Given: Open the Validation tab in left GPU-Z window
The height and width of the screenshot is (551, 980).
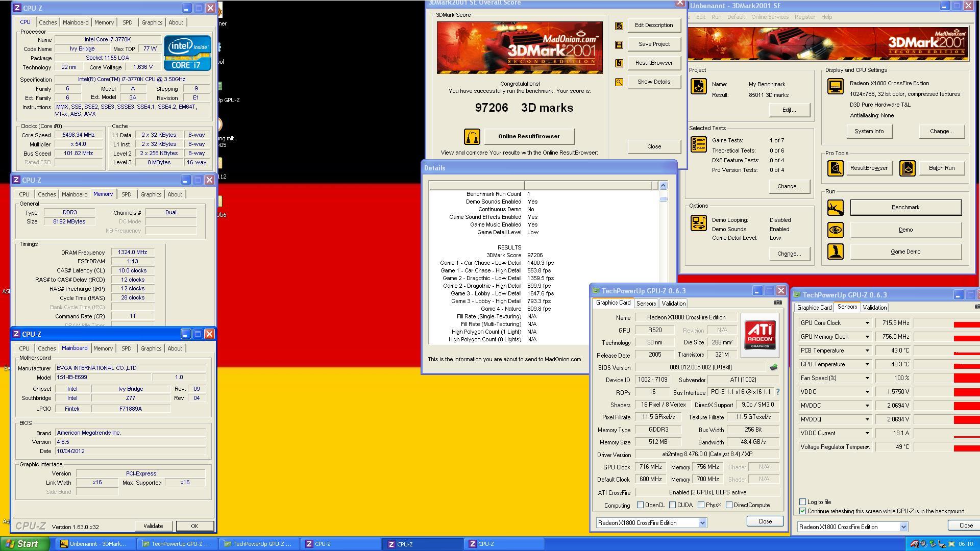Looking at the screenshot, I should pos(673,304).
